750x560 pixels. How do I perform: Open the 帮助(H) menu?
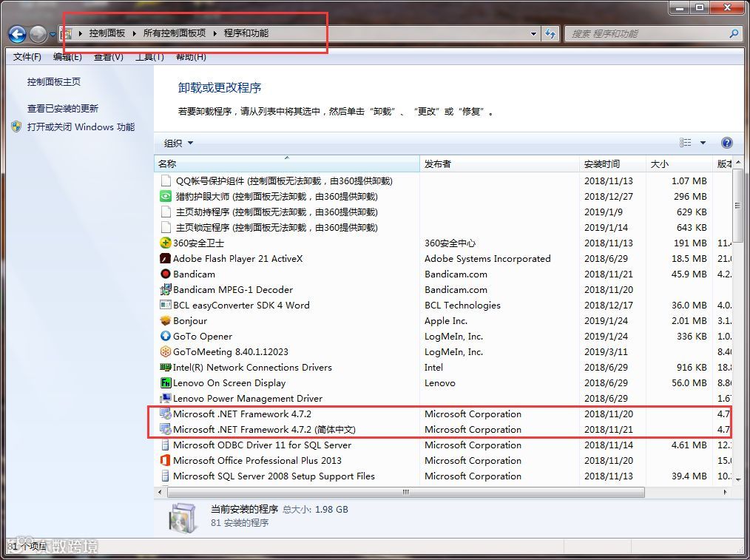pos(191,57)
